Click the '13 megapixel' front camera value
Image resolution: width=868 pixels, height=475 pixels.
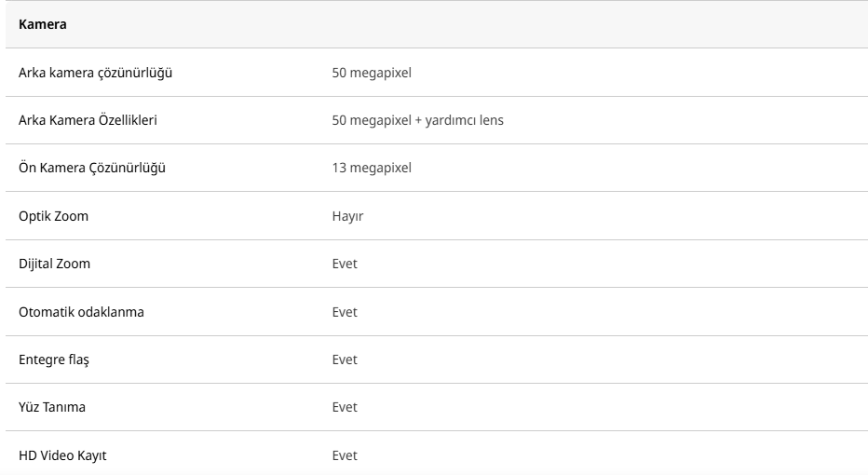point(372,168)
